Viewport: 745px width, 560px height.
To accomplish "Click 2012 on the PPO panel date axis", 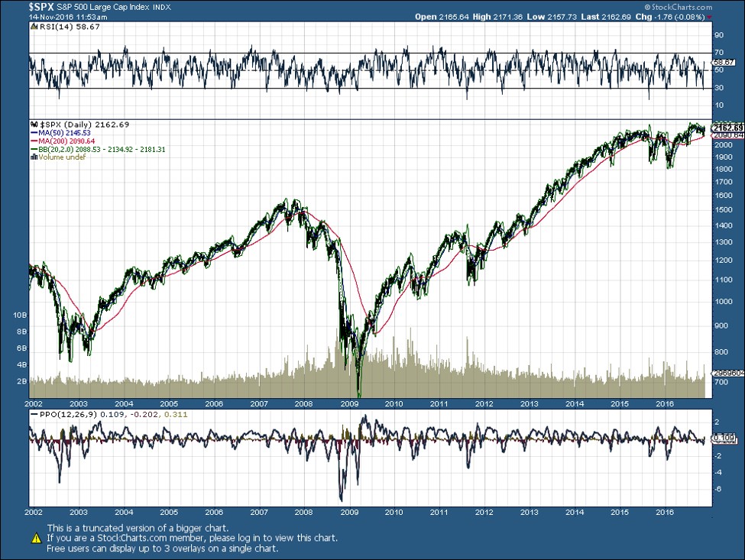I will click(x=484, y=513).
